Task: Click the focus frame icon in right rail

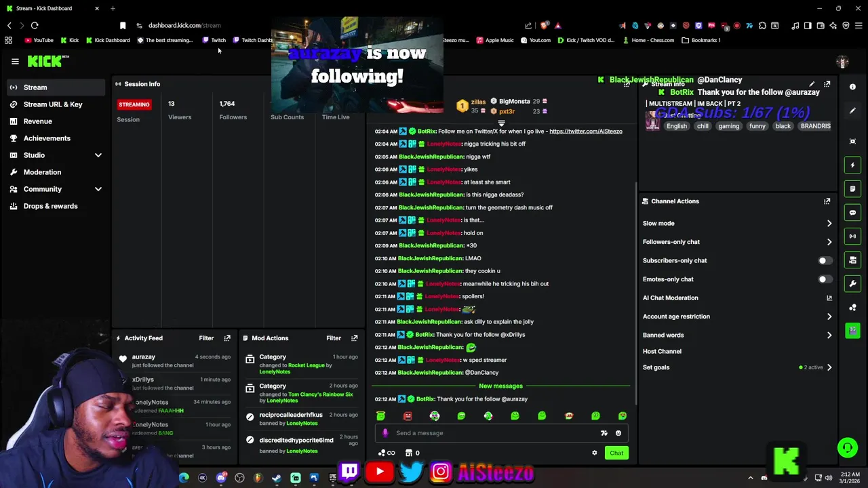Action: (x=852, y=141)
